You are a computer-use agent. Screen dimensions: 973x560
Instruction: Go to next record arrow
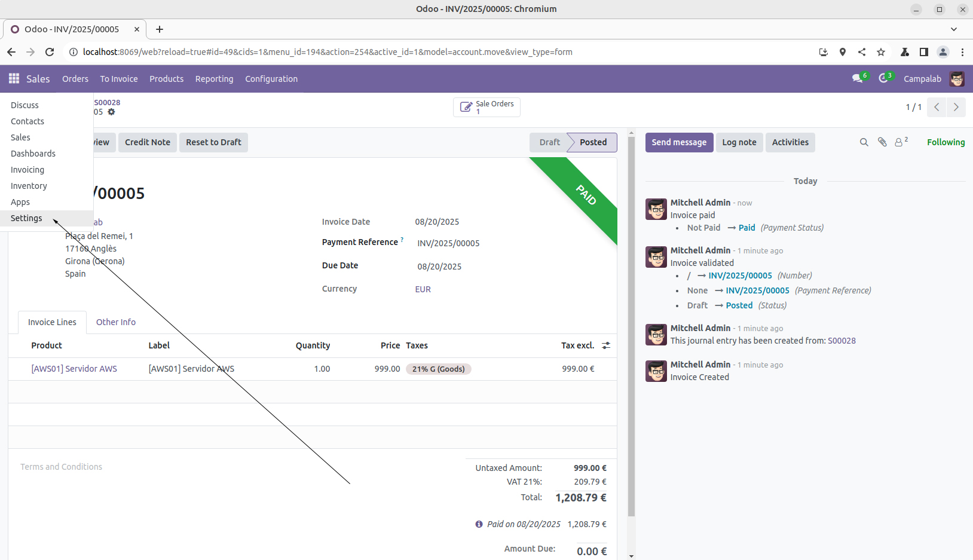point(956,107)
